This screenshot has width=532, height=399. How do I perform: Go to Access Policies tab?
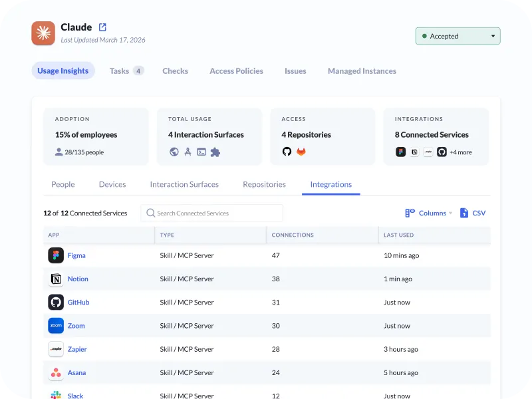point(236,71)
